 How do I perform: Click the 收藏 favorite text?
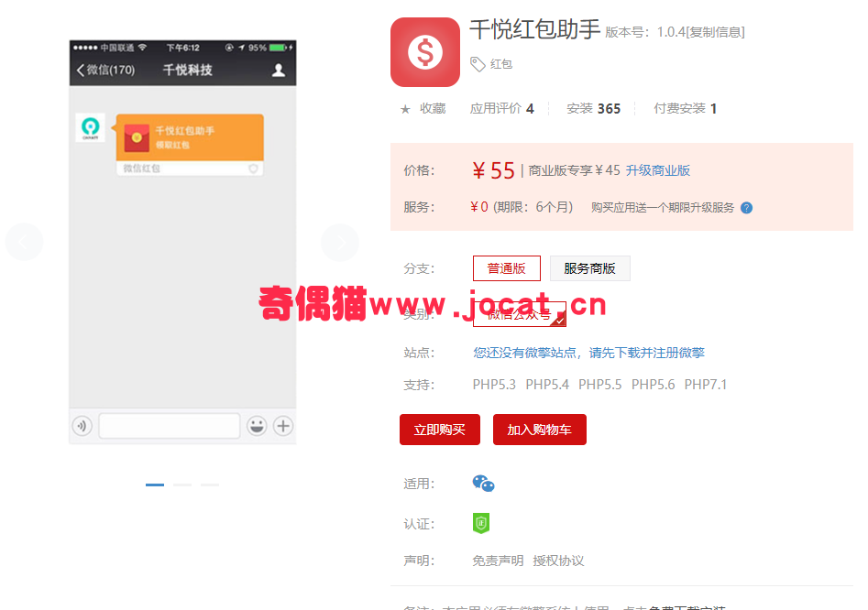point(433,108)
